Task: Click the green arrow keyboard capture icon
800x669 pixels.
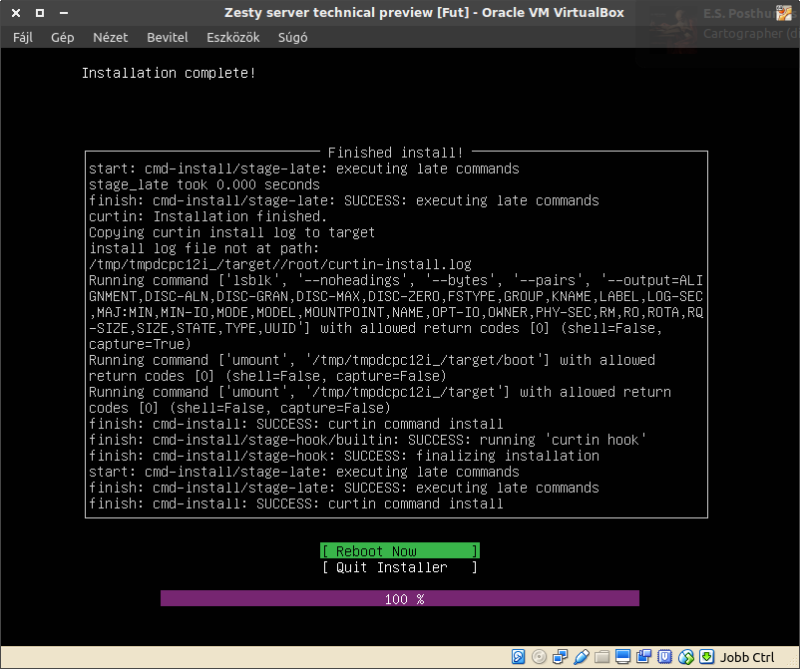Action: pyautogui.click(x=707, y=657)
